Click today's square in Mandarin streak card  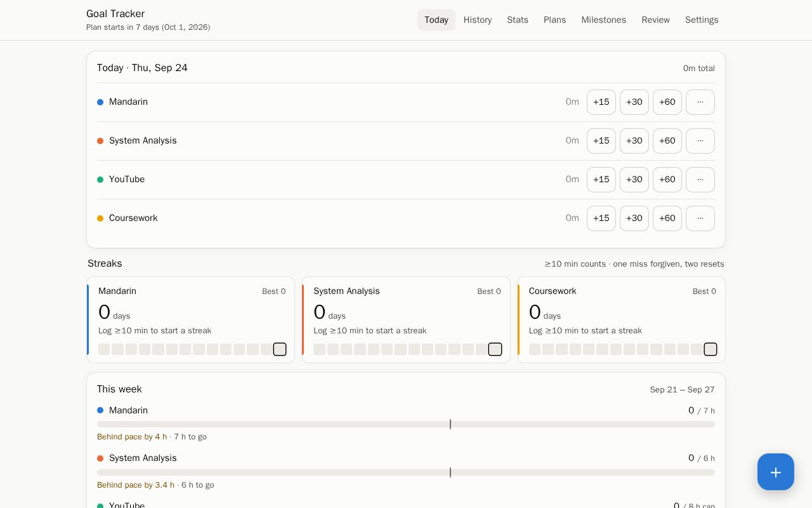[x=280, y=349]
